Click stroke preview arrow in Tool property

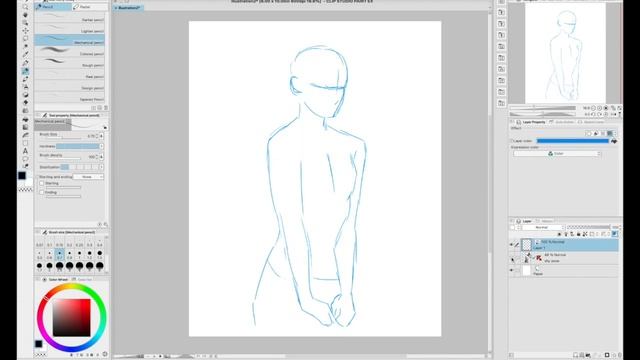(105, 128)
